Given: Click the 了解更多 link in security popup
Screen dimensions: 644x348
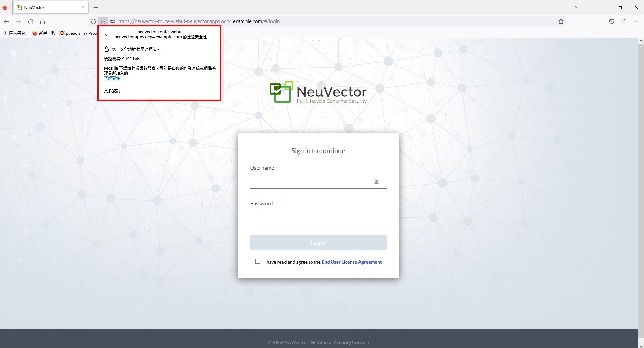Looking at the screenshot, I should click(x=112, y=78).
